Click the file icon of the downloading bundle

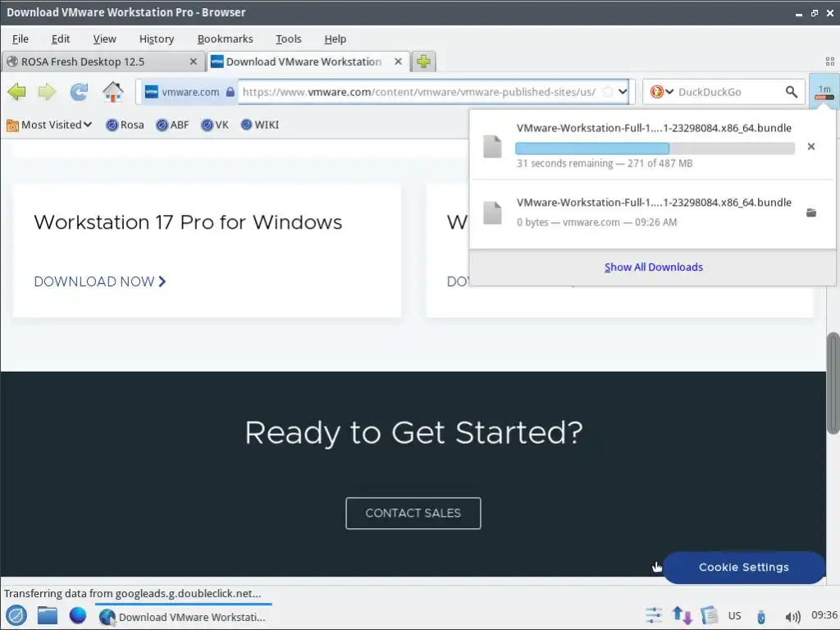click(492, 146)
